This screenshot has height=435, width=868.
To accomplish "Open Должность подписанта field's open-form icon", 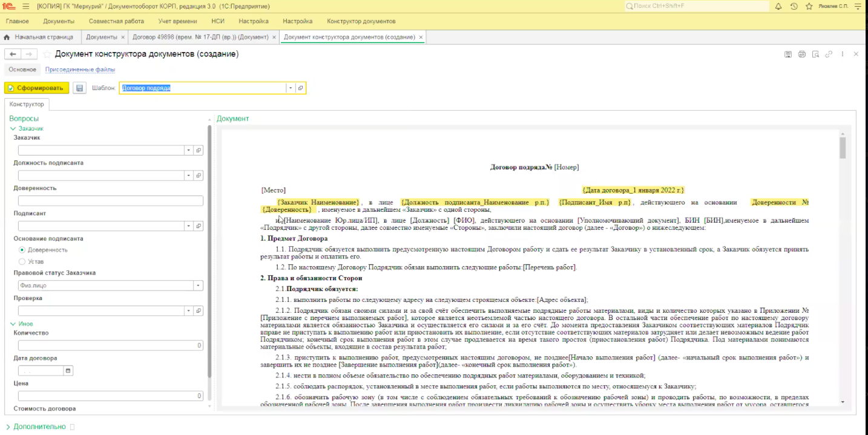I will (x=199, y=175).
